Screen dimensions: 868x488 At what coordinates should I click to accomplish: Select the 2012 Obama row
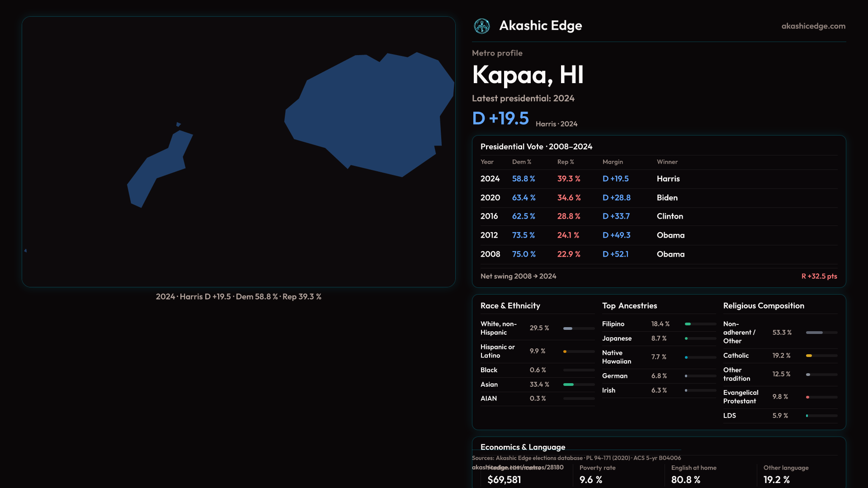click(x=658, y=235)
